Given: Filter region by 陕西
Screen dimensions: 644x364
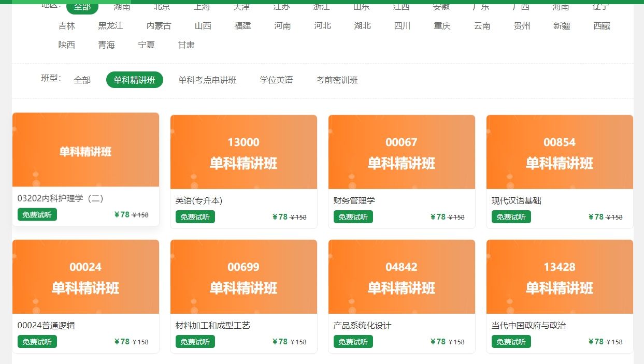Looking at the screenshot, I should [x=67, y=45].
